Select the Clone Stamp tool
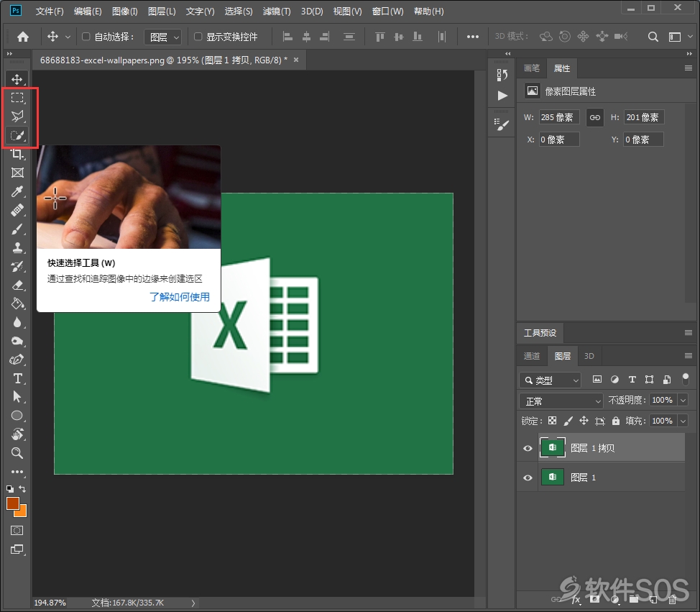The width and height of the screenshot is (700, 612). point(17,247)
